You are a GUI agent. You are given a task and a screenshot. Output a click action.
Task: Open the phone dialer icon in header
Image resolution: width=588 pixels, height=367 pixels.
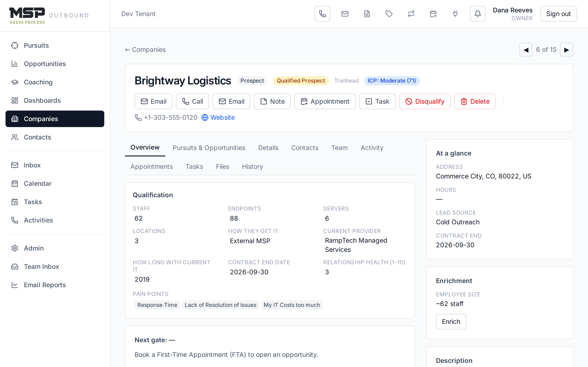coord(322,14)
